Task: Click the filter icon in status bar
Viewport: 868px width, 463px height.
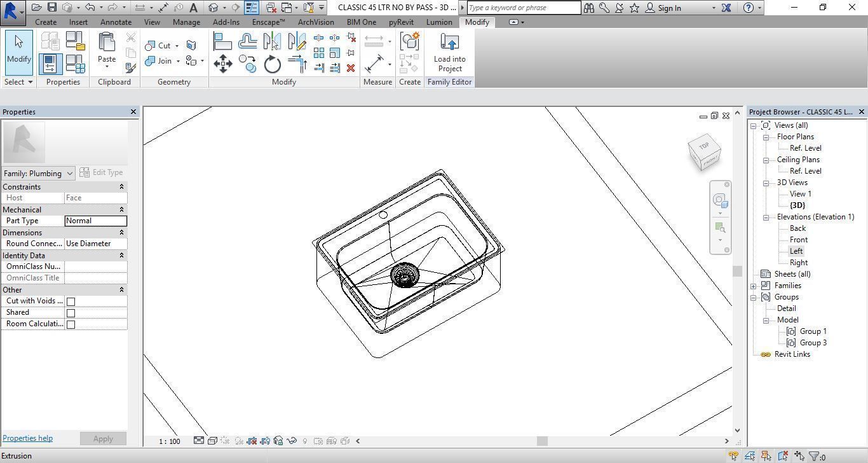Action: click(813, 456)
